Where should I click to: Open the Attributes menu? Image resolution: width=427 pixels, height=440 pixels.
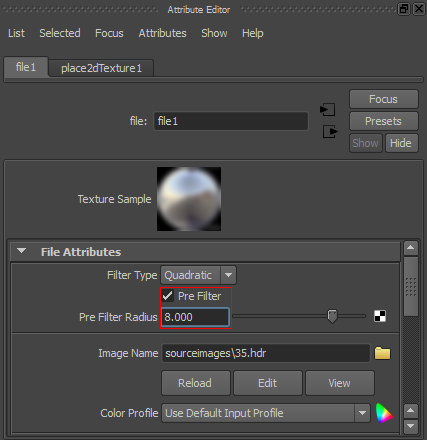pos(162,33)
